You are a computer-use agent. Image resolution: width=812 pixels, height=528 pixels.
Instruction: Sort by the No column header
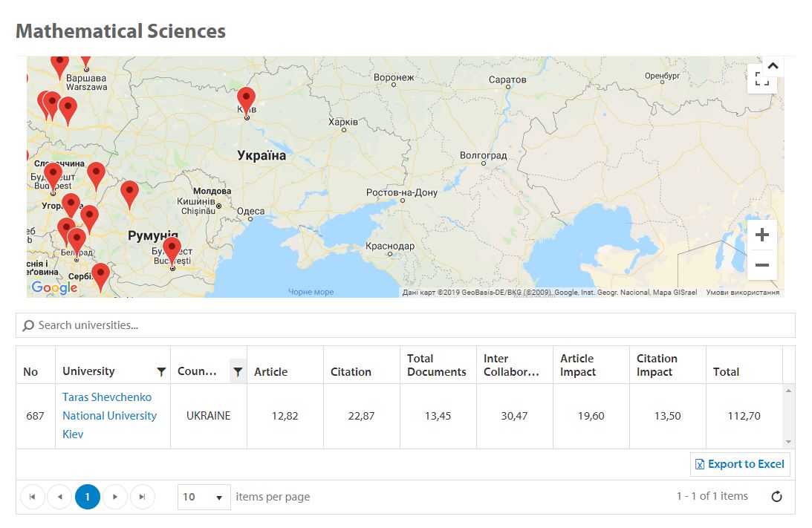point(30,371)
